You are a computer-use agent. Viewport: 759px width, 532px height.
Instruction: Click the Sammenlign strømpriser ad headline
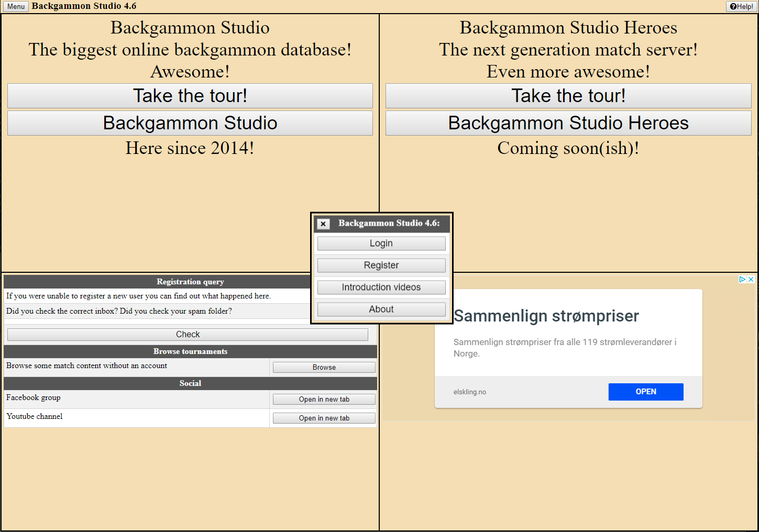[546, 316]
